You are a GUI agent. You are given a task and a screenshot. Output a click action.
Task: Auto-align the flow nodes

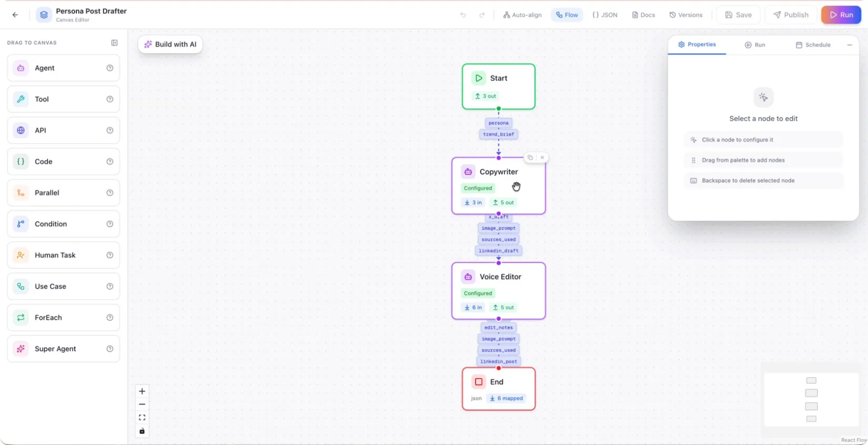[x=522, y=15]
